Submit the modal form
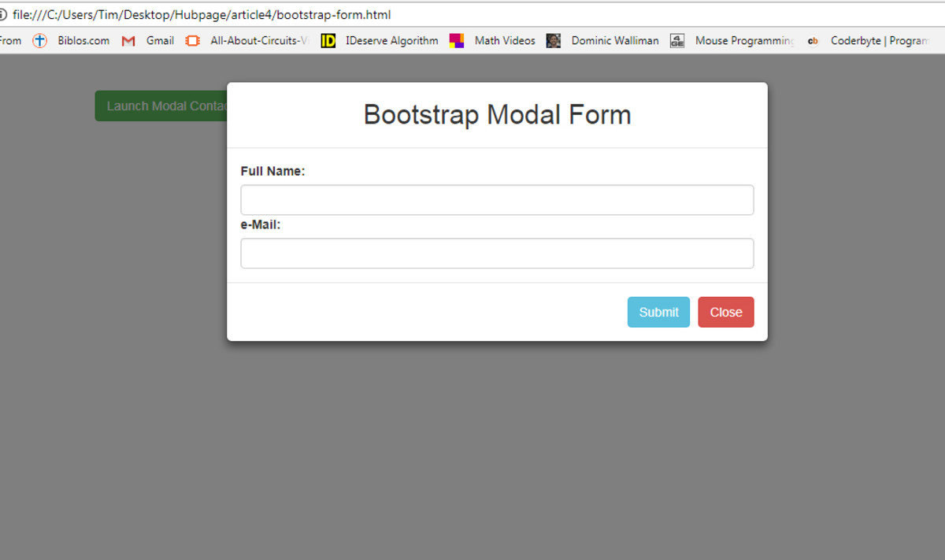The width and height of the screenshot is (945, 560). point(658,312)
